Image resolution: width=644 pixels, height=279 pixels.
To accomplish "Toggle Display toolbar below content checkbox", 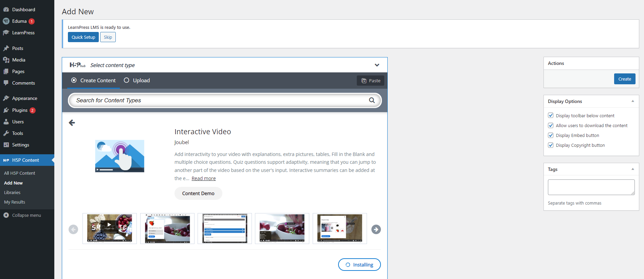I will coord(551,116).
